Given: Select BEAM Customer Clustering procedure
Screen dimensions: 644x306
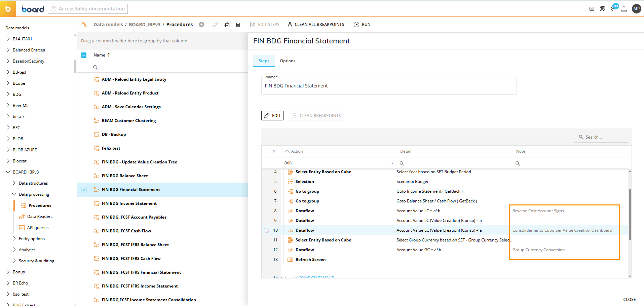Looking at the screenshot, I should [x=129, y=121].
